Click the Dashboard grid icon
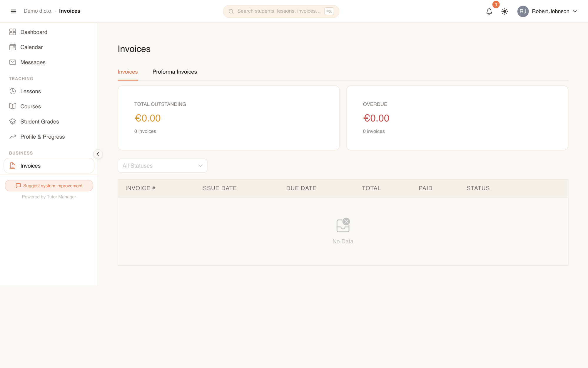This screenshot has width=588, height=368. pyautogui.click(x=13, y=32)
